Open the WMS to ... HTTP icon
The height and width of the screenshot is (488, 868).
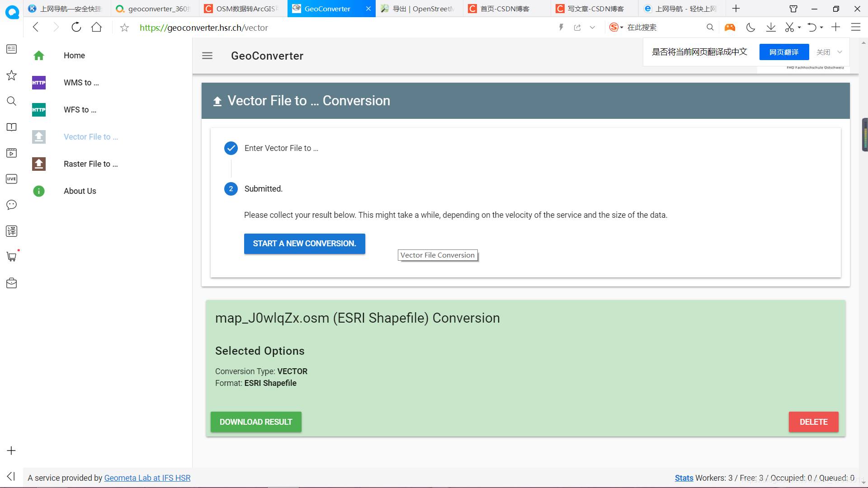coord(39,83)
